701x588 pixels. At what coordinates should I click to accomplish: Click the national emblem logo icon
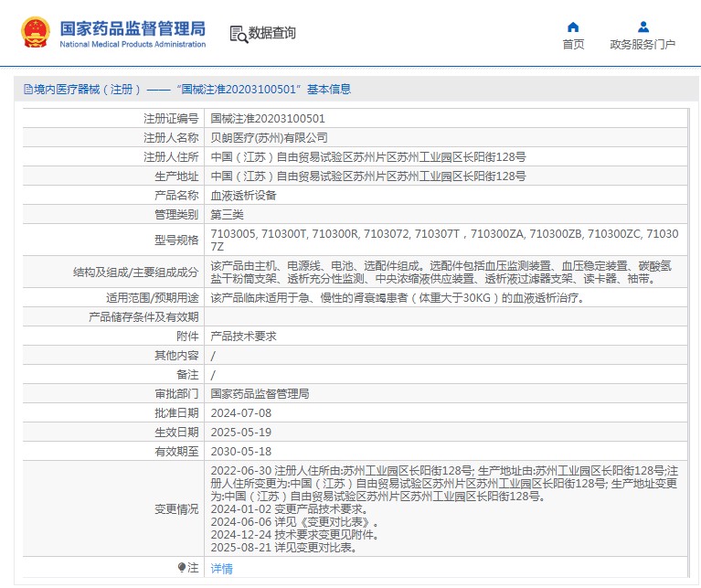coord(36,33)
